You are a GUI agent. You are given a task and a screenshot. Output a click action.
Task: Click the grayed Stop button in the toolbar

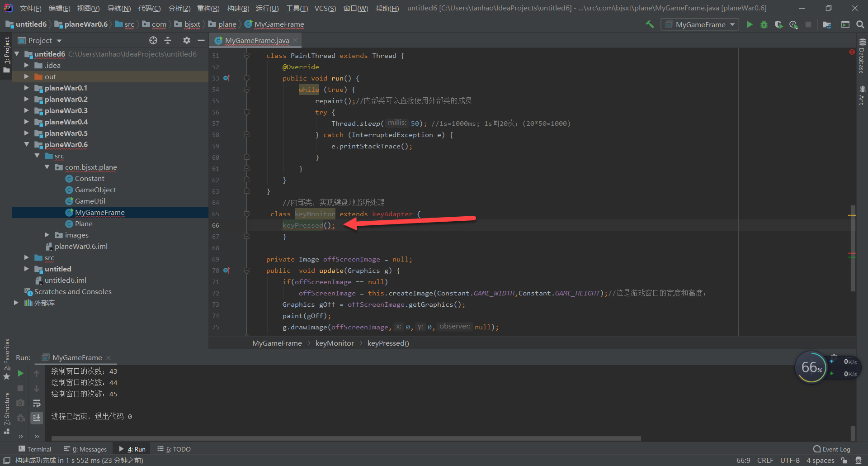[808, 24]
